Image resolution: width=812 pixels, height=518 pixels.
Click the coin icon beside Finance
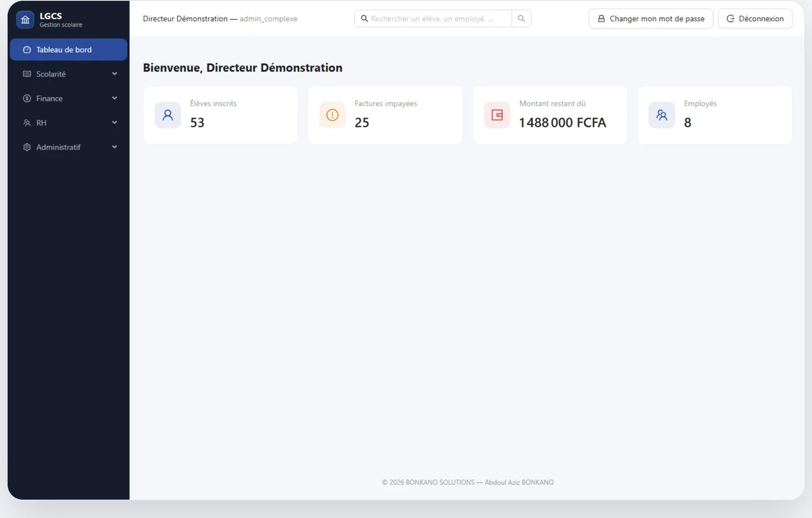[x=27, y=99]
